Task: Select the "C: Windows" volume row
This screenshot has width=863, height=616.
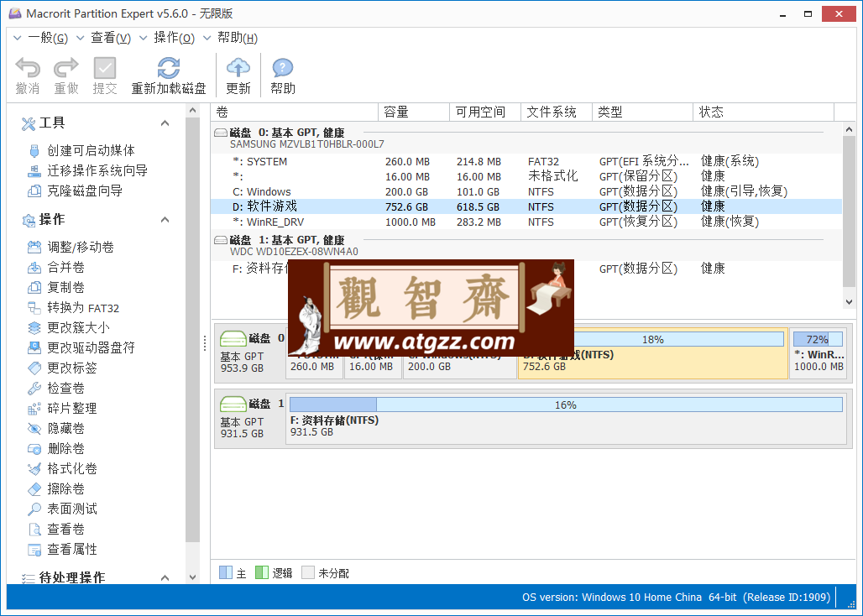Action: pos(526,192)
